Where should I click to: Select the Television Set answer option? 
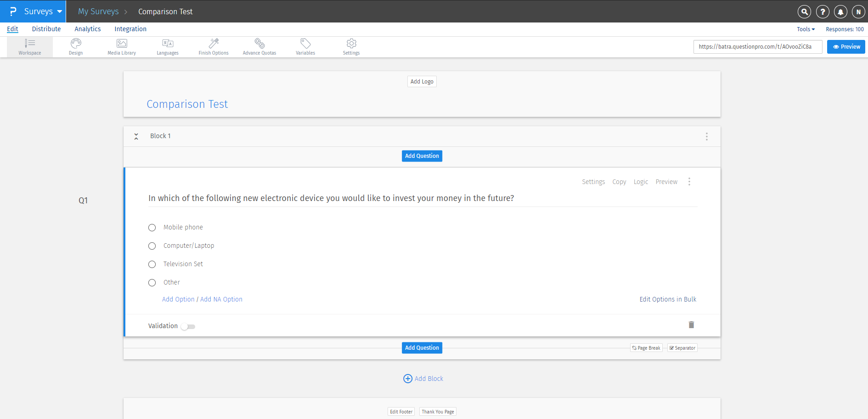152,264
